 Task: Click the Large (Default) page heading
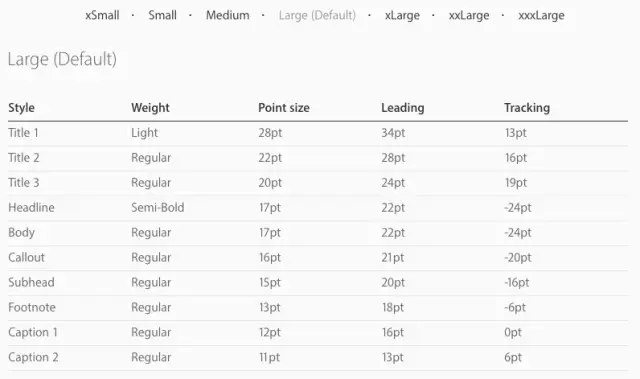(62, 59)
